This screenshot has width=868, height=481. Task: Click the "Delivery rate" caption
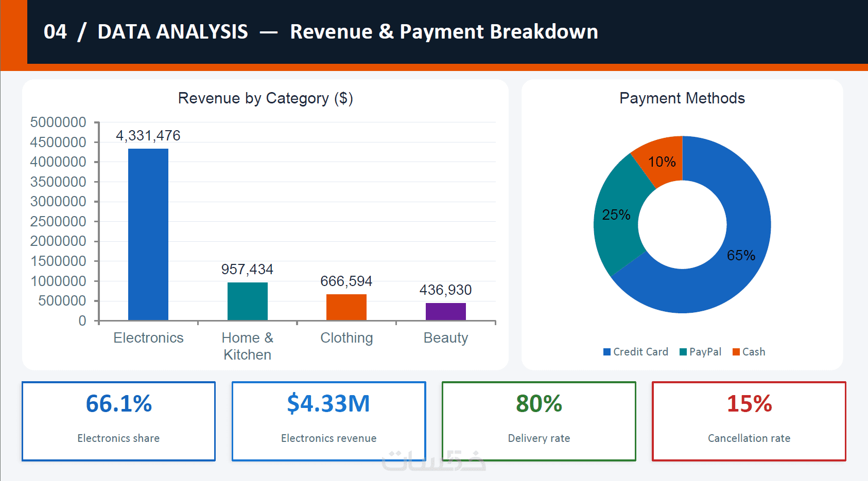[x=539, y=438]
